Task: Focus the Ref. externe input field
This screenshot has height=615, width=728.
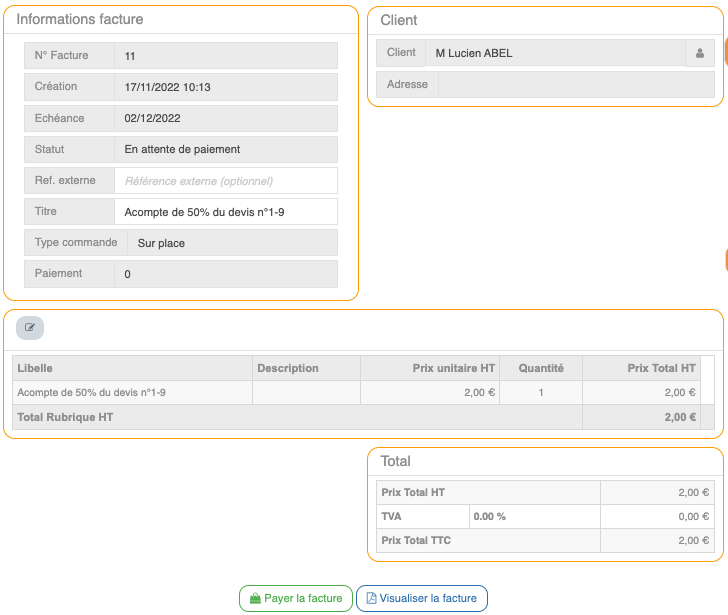Action: point(226,181)
